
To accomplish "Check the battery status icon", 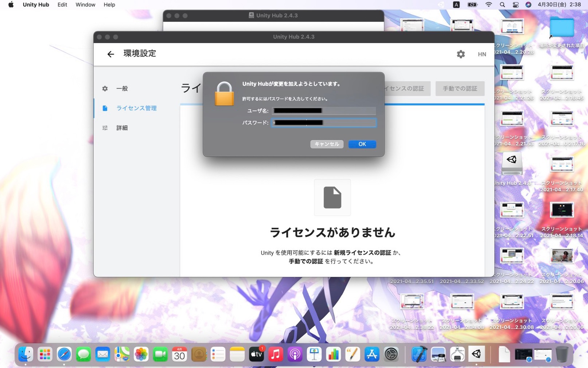I will click(x=472, y=5).
